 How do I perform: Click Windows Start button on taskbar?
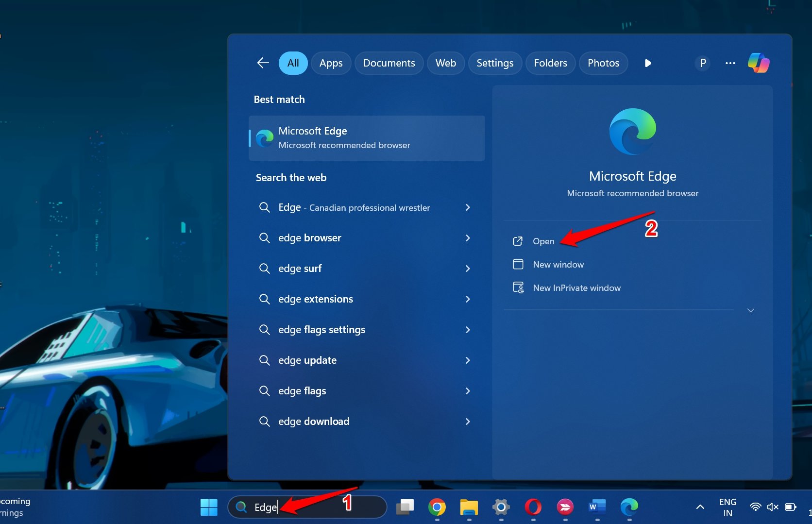click(209, 507)
